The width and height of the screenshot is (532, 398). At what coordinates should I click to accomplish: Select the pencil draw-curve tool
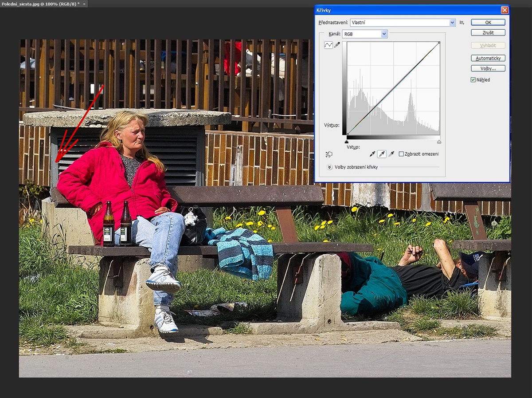pyautogui.click(x=337, y=45)
